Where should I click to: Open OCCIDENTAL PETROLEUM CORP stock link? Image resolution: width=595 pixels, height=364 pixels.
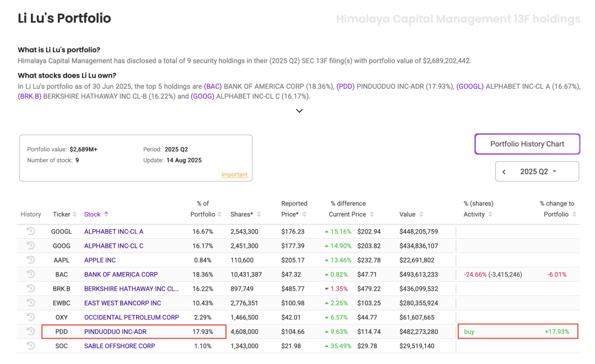coord(132,317)
